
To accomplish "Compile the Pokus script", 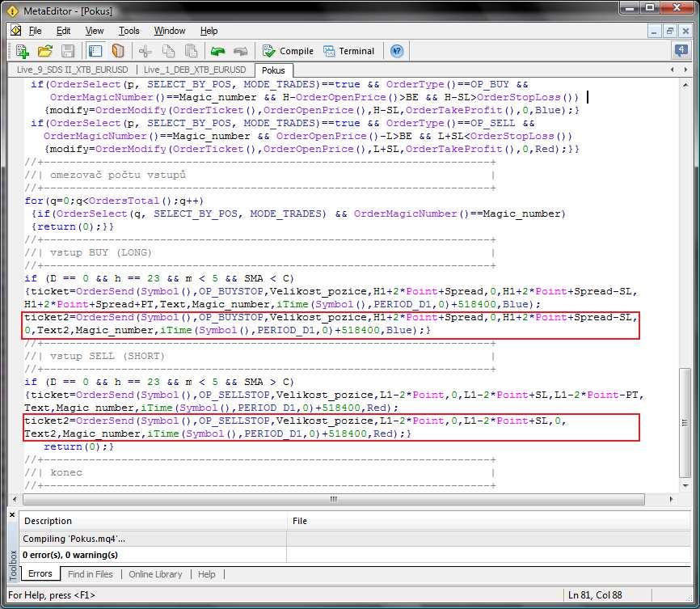I will click(288, 51).
